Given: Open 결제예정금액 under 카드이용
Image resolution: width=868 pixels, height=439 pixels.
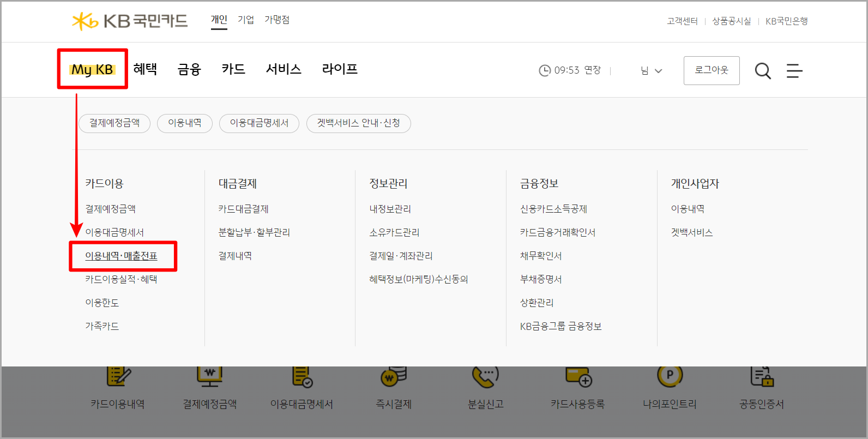Looking at the screenshot, I should click(x=111, y=209).
